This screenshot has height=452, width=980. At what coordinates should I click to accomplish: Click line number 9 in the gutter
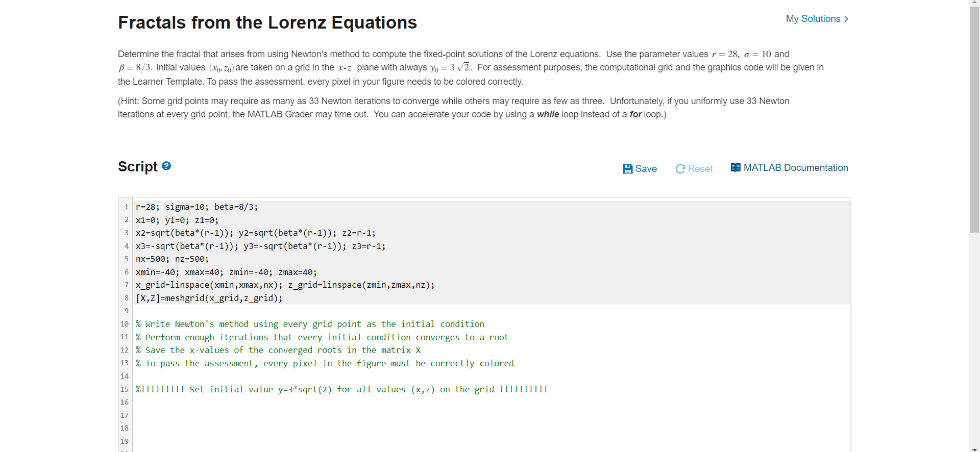pyautogui.click(x=127, y=311)
